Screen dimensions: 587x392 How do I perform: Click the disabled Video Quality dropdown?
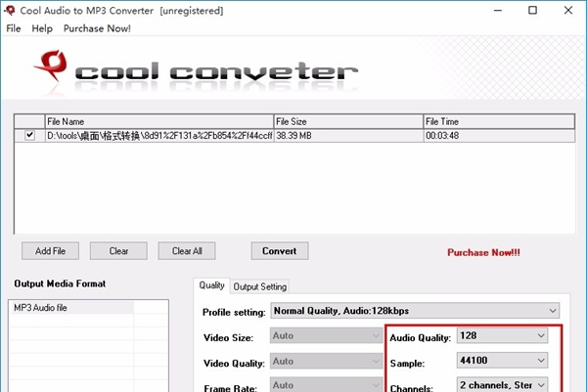(x=326, y=361)
